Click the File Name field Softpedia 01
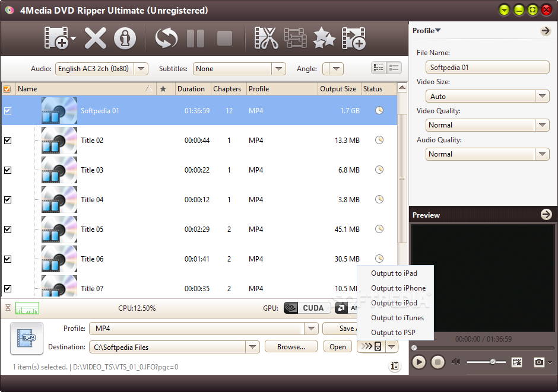The width and height of the screenshot is (558, 392). [x=487, y=67]
